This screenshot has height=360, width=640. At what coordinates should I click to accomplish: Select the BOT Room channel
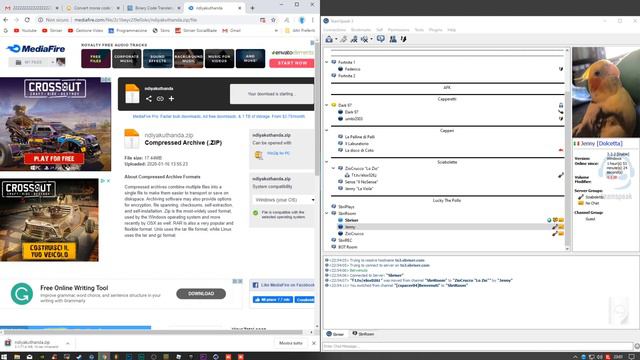(x=347, y=247)
